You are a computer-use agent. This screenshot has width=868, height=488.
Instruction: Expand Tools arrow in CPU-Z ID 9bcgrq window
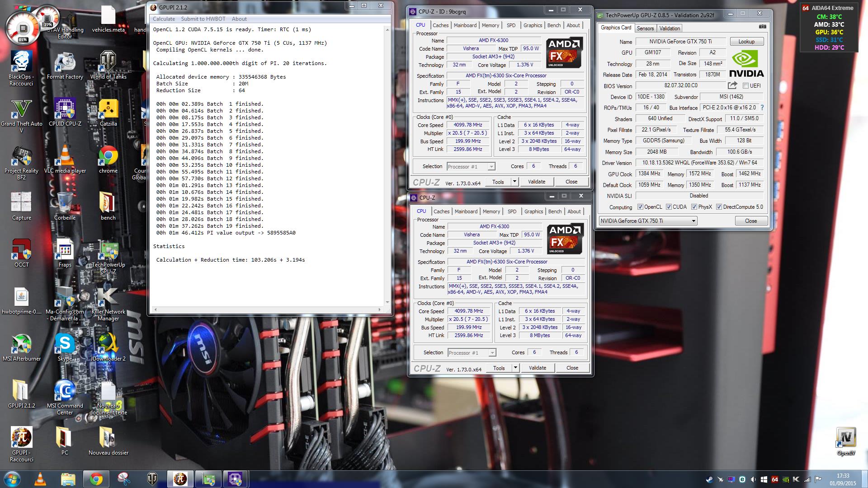514,182
